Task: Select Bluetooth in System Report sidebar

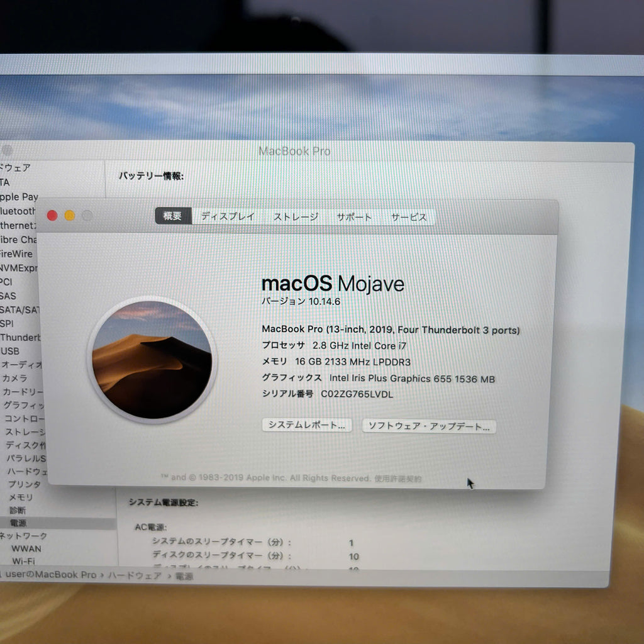Action: pyautogui.click(x=17, y=211)
